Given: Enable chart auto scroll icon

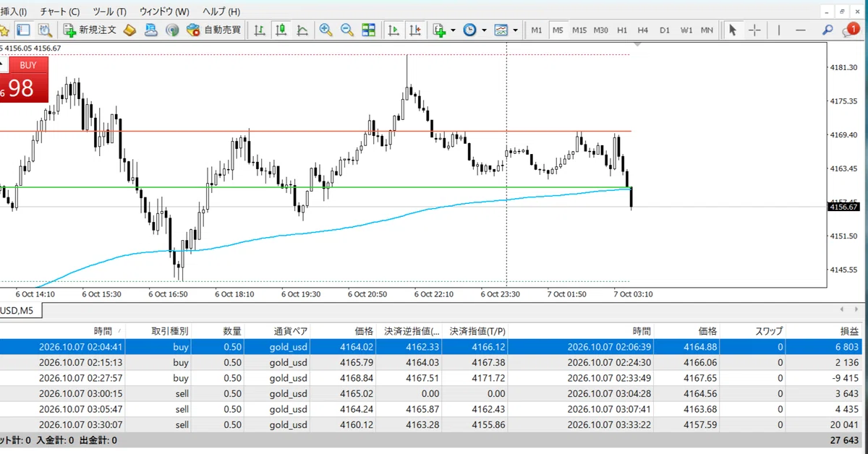Looking at the screenshot, I should 393,30.
